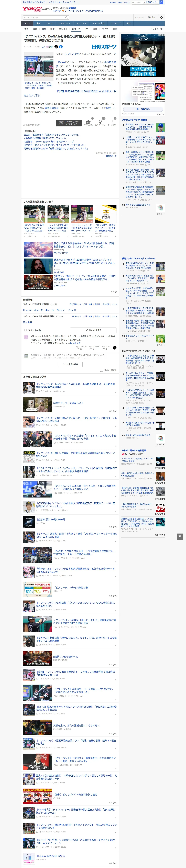This screenshot has height=868, width=186.
Task: Open the settings gear icon
Action: point(161,17)
